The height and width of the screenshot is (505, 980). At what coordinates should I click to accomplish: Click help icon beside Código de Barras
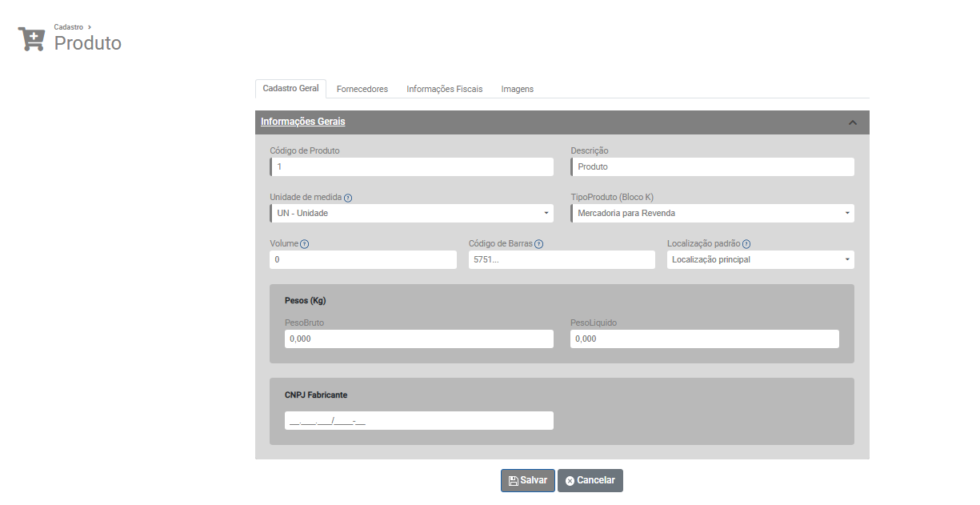pos(539,244)
